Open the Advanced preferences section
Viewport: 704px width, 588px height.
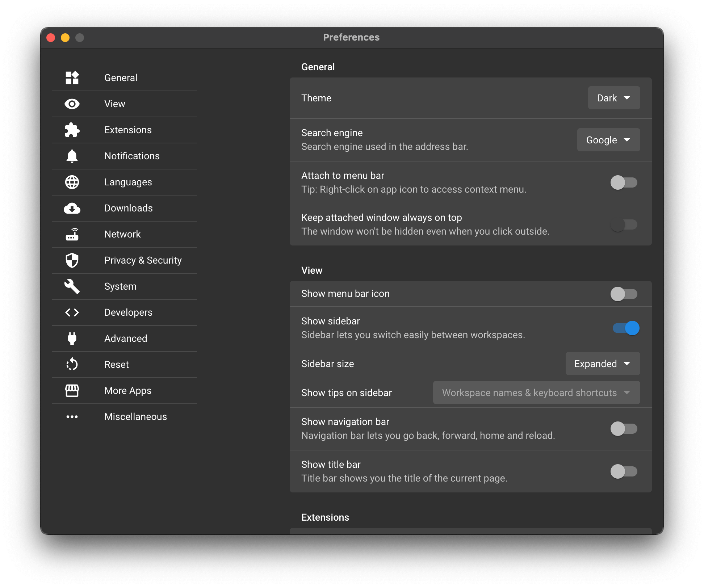(x=126, y=339)
